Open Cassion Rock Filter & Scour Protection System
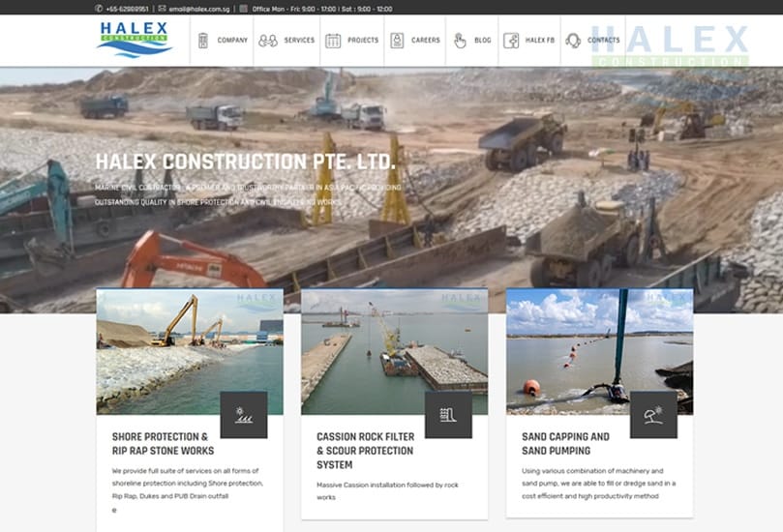This screenshot has width=783, height=532. 366,451
